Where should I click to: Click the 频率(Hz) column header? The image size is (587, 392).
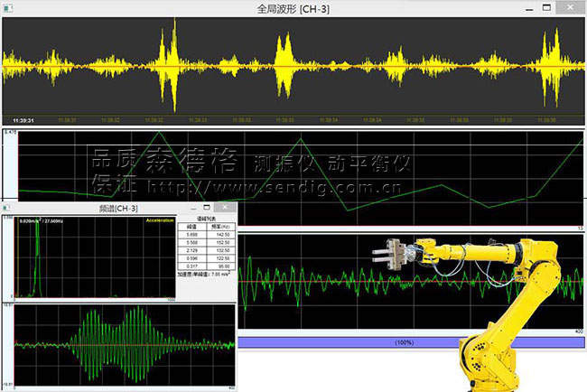click(x=218, y=227)
